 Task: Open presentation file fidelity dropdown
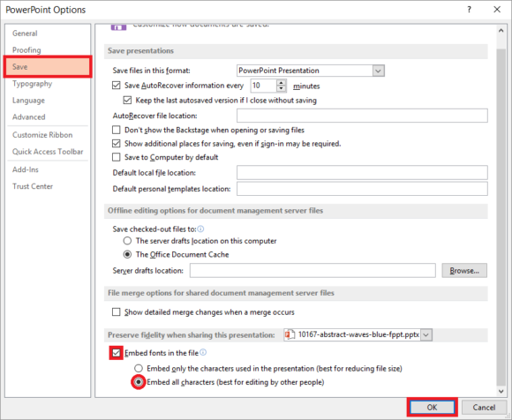[426, 334]
